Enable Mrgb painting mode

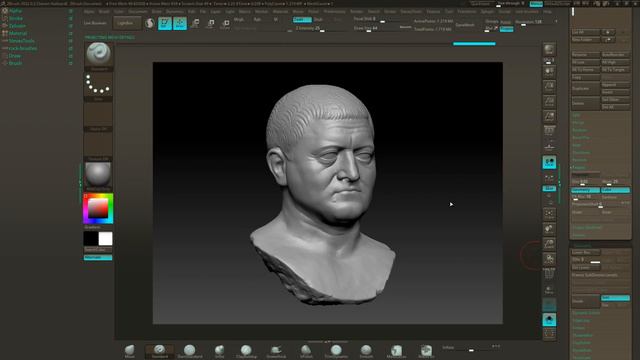[x=239, y=20]
